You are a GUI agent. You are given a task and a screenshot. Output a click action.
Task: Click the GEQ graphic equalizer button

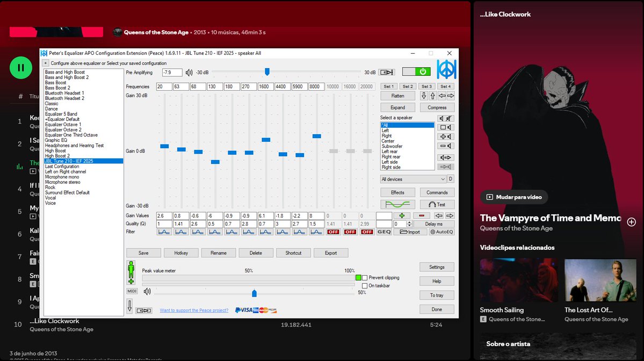[x=384, y=232]
